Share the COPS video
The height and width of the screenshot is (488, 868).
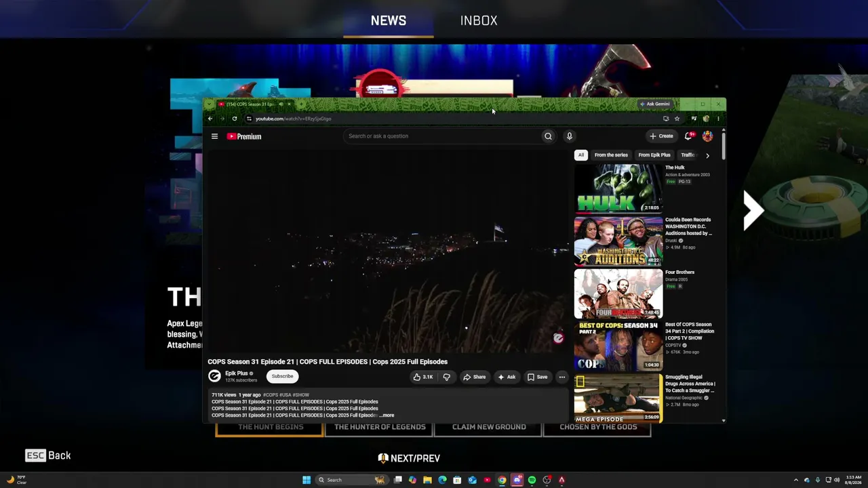(x=475, y=377)
